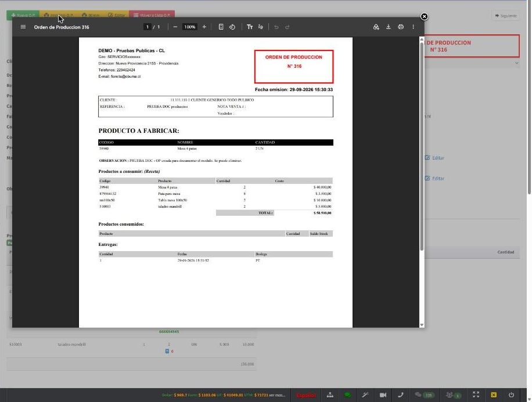Click the 'Fecha emision: 29-09-2026 15:30:33' text
532x402 pixels.
click(294, 89)
